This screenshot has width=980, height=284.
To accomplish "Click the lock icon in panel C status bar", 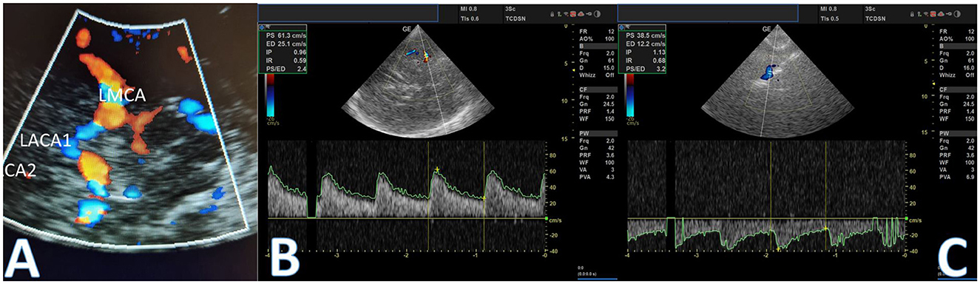I will pos(912,14).
